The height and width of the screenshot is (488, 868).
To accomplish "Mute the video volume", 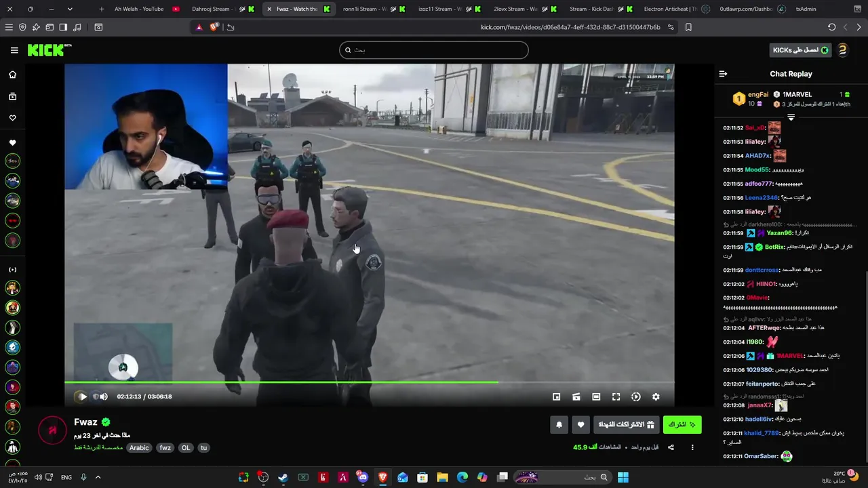I will coord(104,396).
